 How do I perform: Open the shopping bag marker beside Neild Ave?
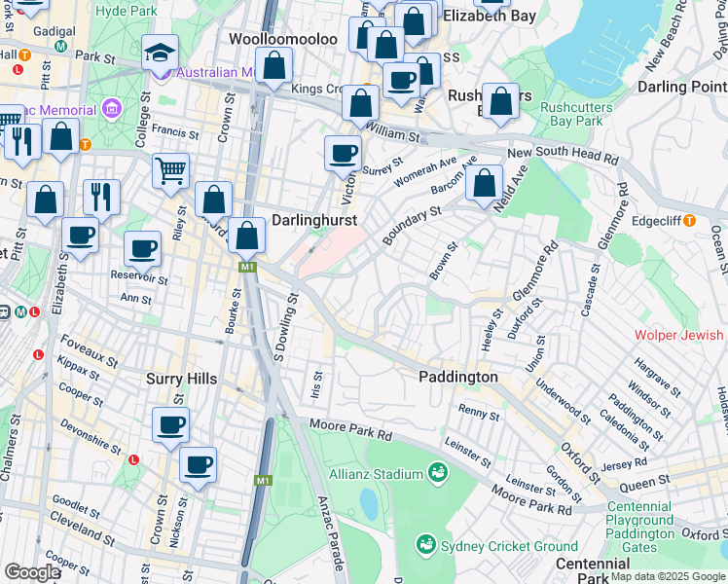pos(485,184)
